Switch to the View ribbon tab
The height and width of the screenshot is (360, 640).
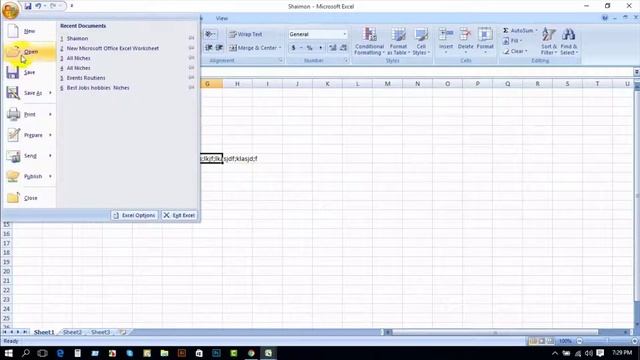tap(222, 18)
